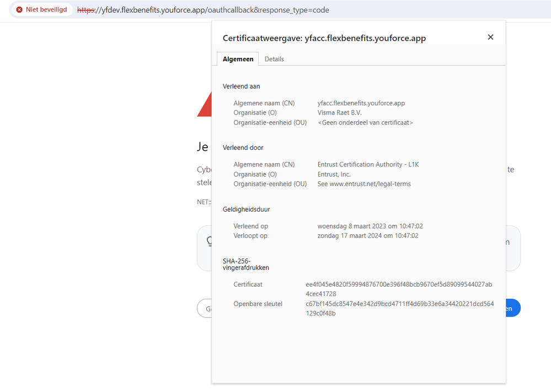Screen dimensions: 551x392
Task: Click the 'Openbare sleutel' label
Action: pos(258,304)
